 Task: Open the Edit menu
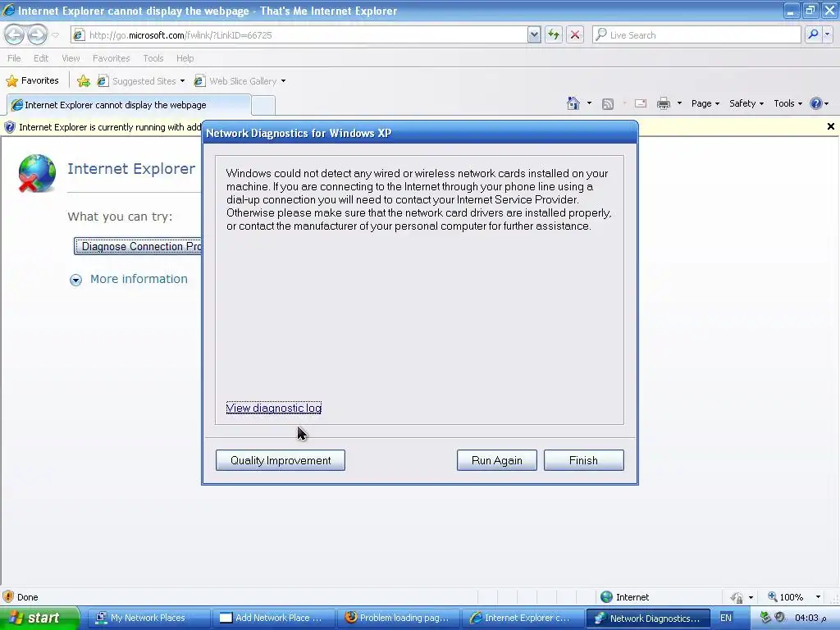pyautogui.click(x=41, y=58)
